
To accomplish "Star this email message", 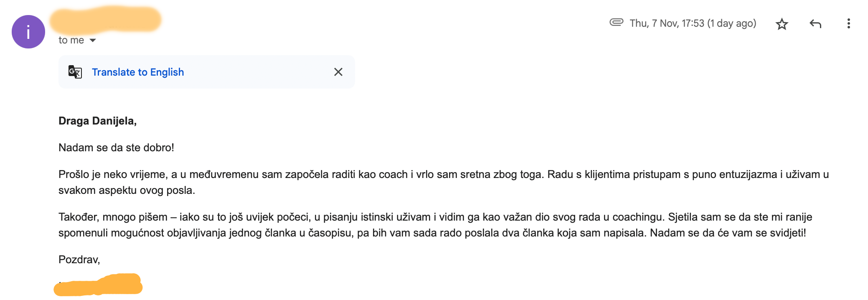I will (782, 24).
